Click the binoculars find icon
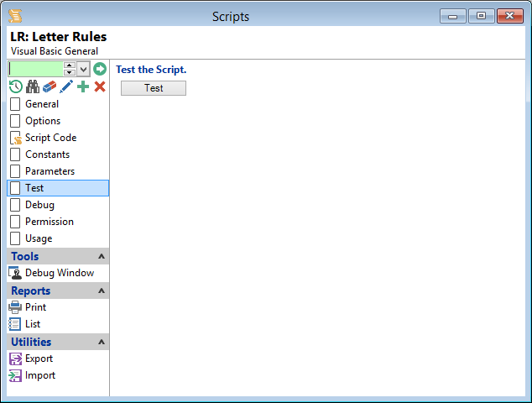The height and width of the screenshot is (403, 532). click(x=33, y=86)
